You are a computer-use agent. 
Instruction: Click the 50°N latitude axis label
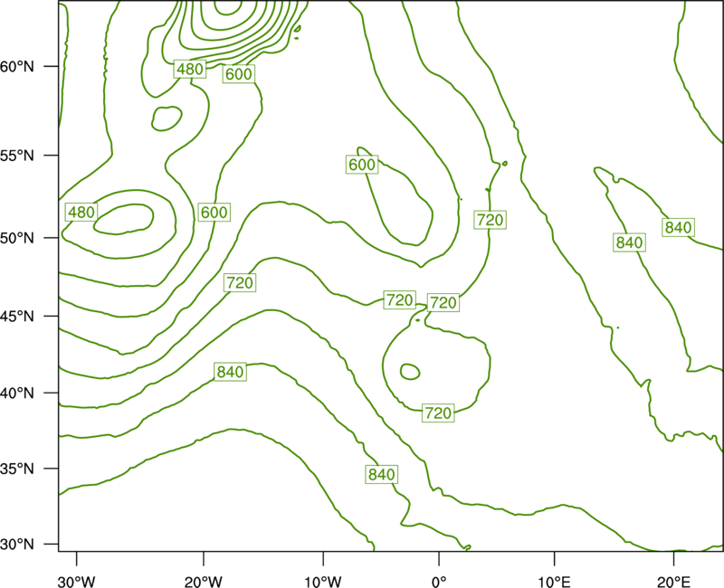pyautogui.click(x=17, y=238)
